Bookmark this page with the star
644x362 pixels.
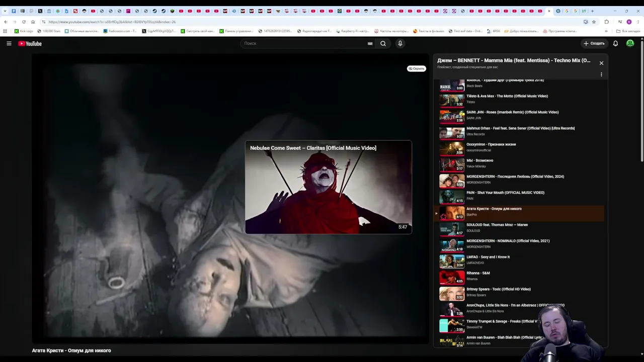[594, 22]
